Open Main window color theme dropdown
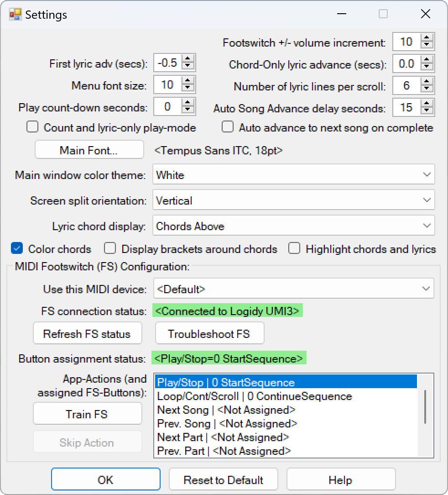Image resolution: width=448 pixels, height=495 pixels. pos(294,174)
